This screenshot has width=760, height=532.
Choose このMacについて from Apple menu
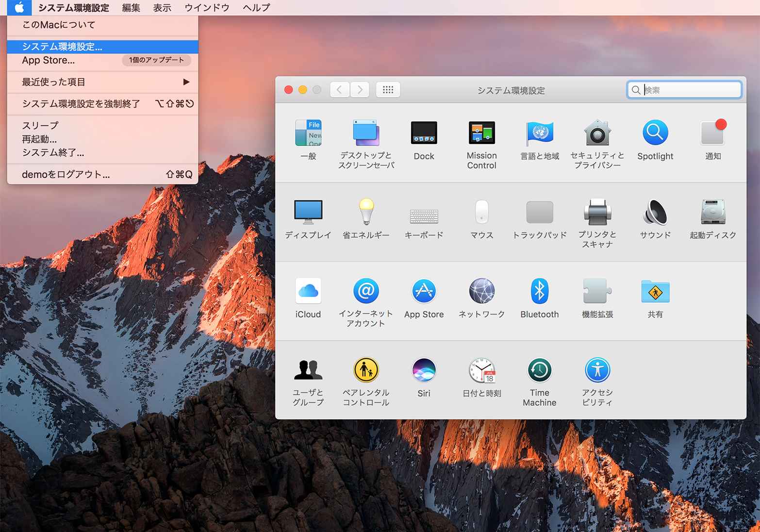pyautogui.click(x=102, y=25)
